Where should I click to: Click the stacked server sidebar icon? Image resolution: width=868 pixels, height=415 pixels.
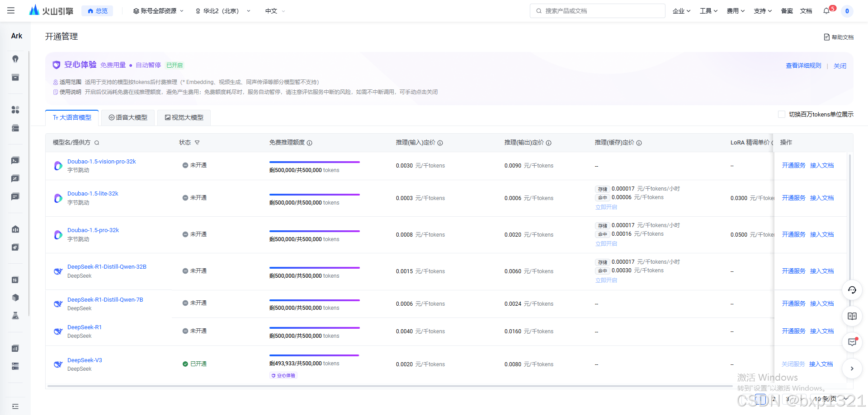click(15, 128)
